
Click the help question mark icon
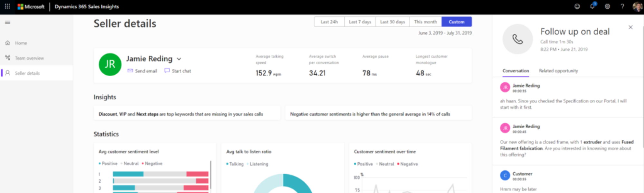pos(622,6)
